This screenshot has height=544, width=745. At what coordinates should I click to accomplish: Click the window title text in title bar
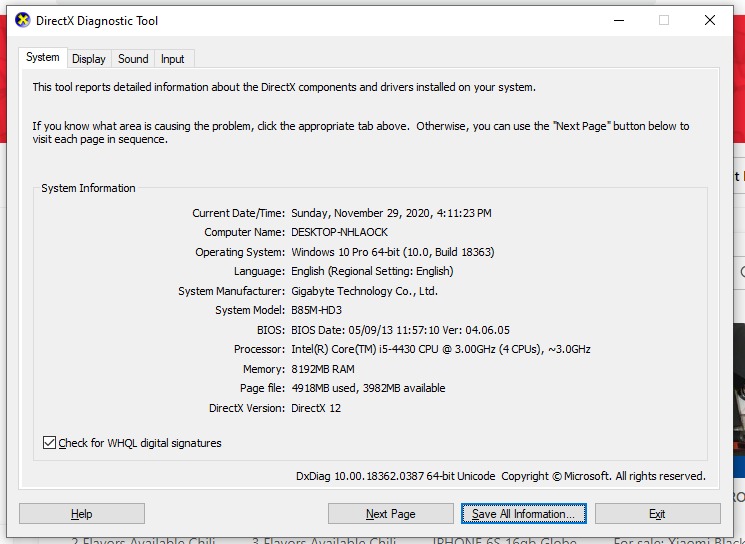pyautogui.click(x=98, y=21)
